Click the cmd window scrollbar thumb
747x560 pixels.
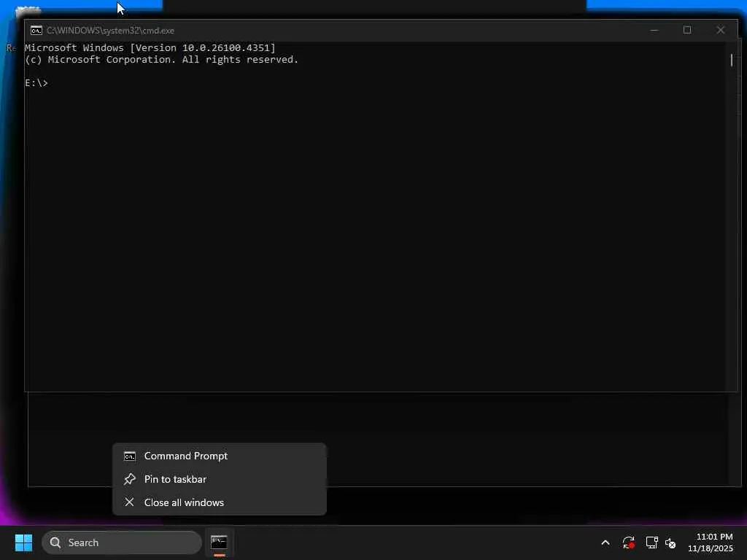[x=732, y=60]
